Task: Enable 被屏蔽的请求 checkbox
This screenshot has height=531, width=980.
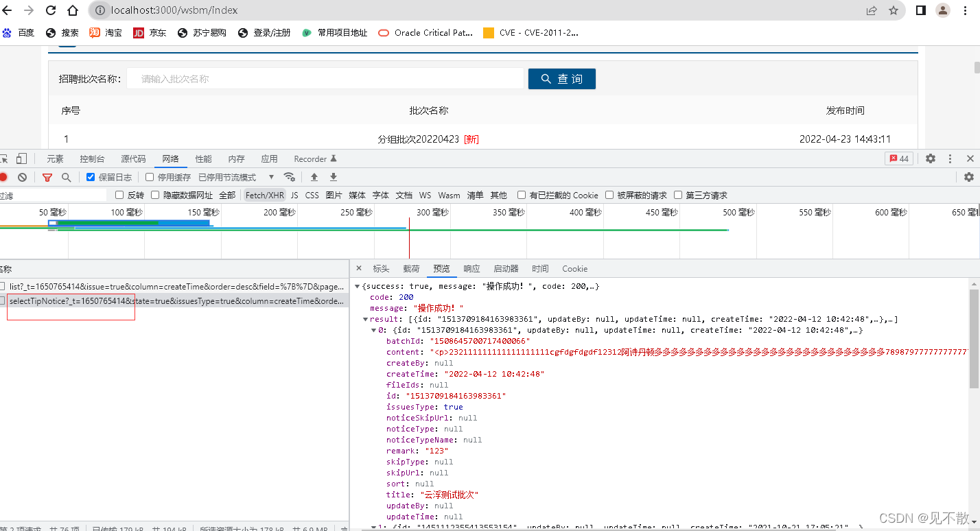Action: [x=609, y=195]
